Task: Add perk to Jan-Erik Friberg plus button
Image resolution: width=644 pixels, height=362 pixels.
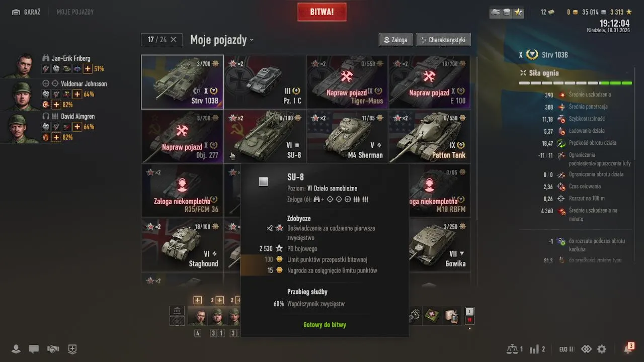Action: (x=88, y=69)
